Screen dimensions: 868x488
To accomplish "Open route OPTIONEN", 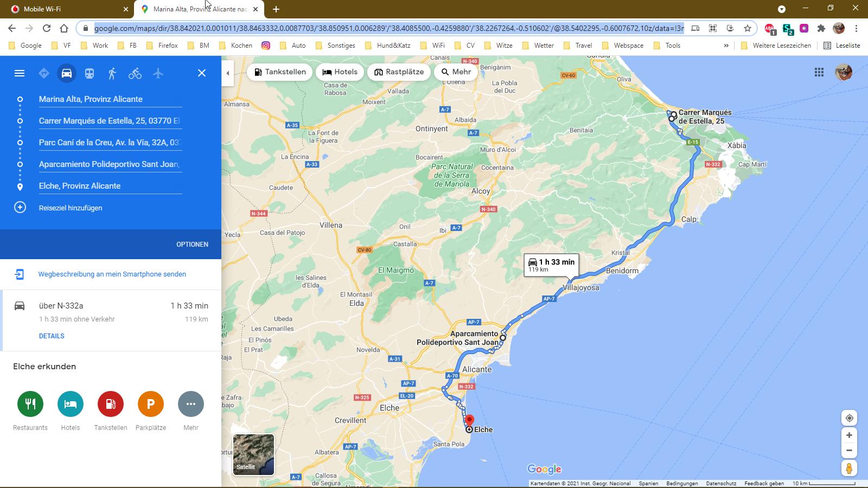I will coord(192,245).
